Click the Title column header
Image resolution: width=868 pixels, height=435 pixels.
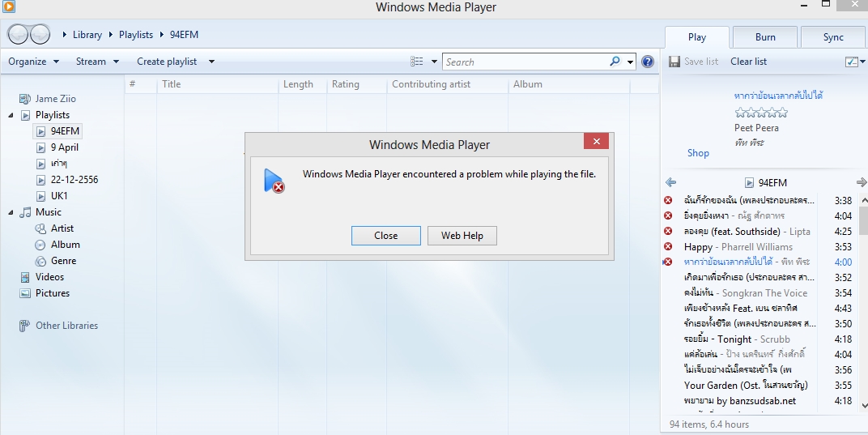tap(218, 84)
